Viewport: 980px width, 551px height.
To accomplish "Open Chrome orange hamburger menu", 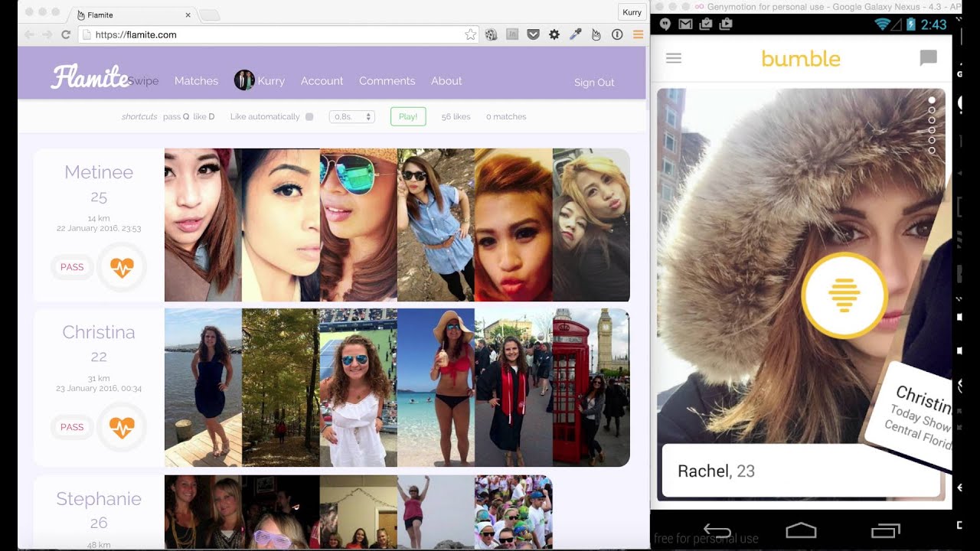I will tap(638, 34).
